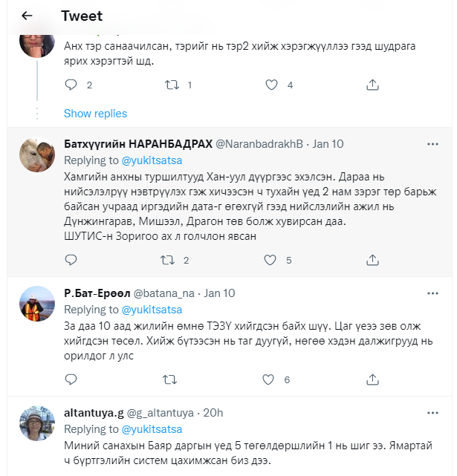Screen dimensions: 457x476
Task: Like the batana_na tweet with 6 likes
Action: tap(272, 379)
